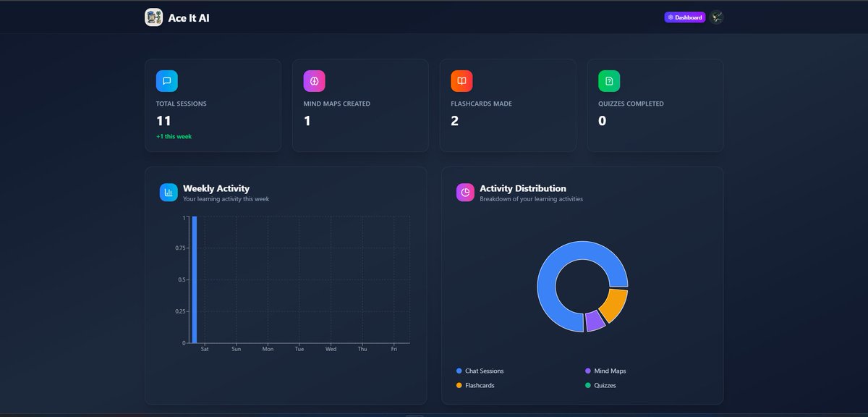This screenshot has width=868, height=417.
Task: Click the 0.5 y-axis value
Action: click(x=182, y=279)
